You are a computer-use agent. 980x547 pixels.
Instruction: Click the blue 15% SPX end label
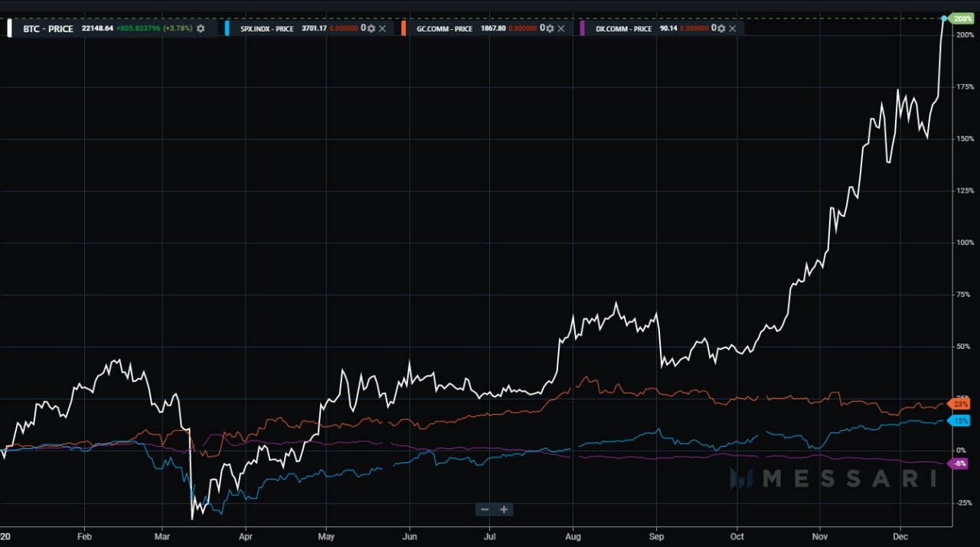coord(960,421)
